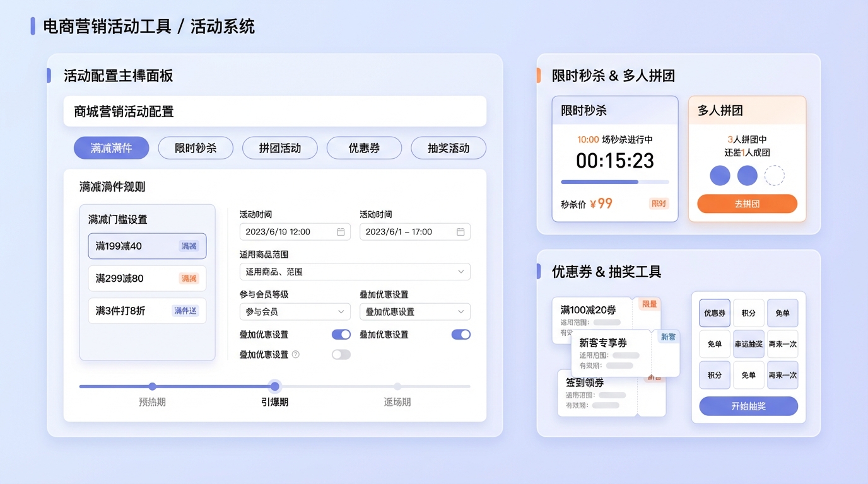This screenshot has height=484, width=868.
Task: Click the 返场期 point on the phase slider
Action: [x=397, y=386]
